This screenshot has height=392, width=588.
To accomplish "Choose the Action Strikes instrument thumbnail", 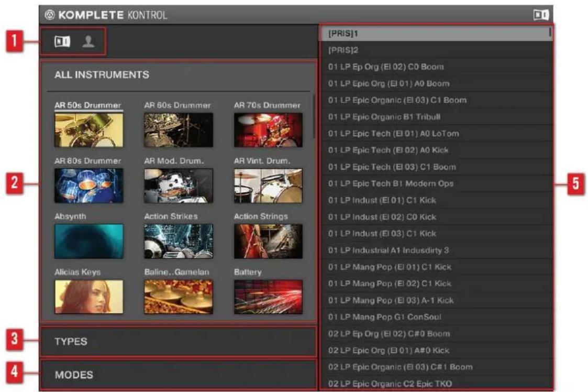I will 179,241.
